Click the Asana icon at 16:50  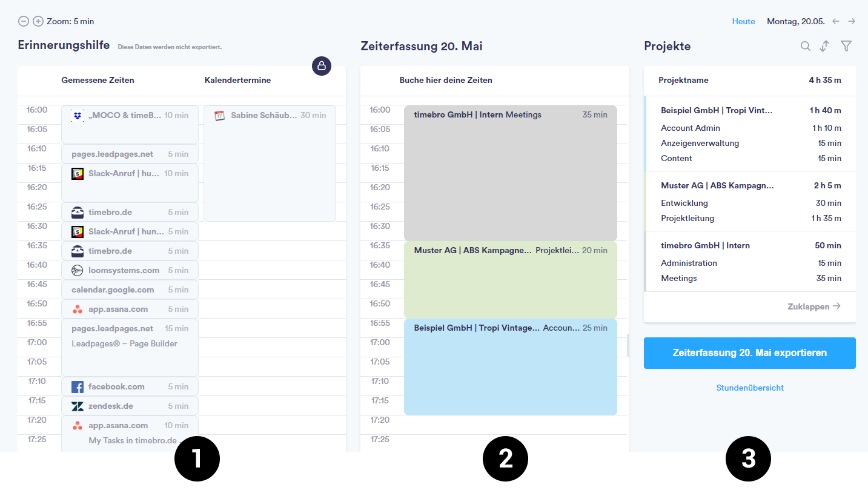78,309
